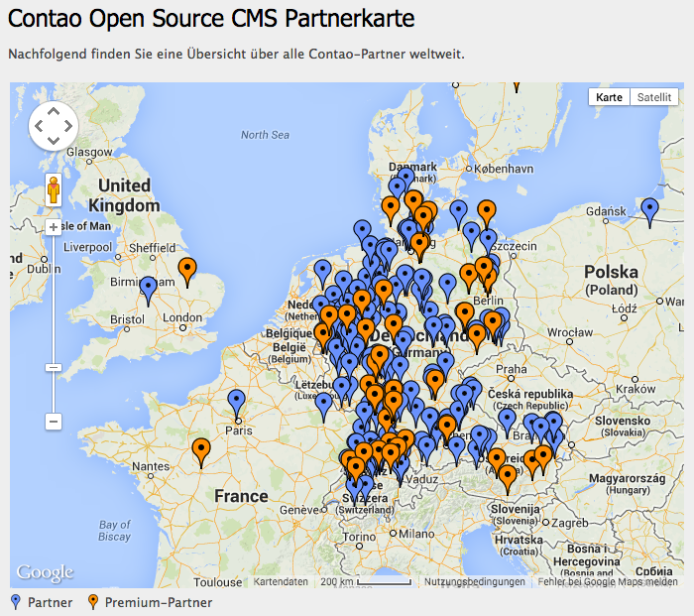Screen dimensions: 694x616
Task: Click the Milano city label
Action: pyautogui.click(x=416, y=534)
